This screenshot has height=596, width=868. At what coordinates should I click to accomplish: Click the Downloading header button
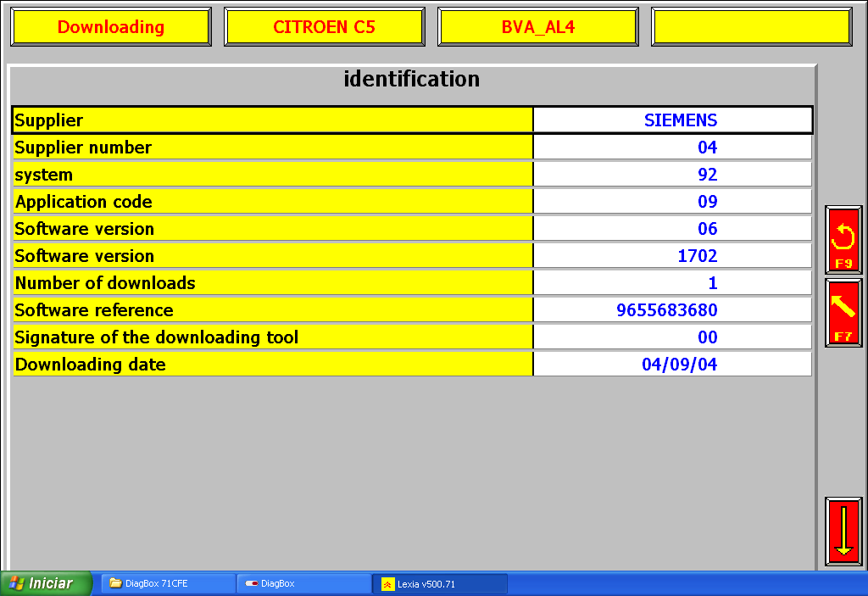pos(110,27)
